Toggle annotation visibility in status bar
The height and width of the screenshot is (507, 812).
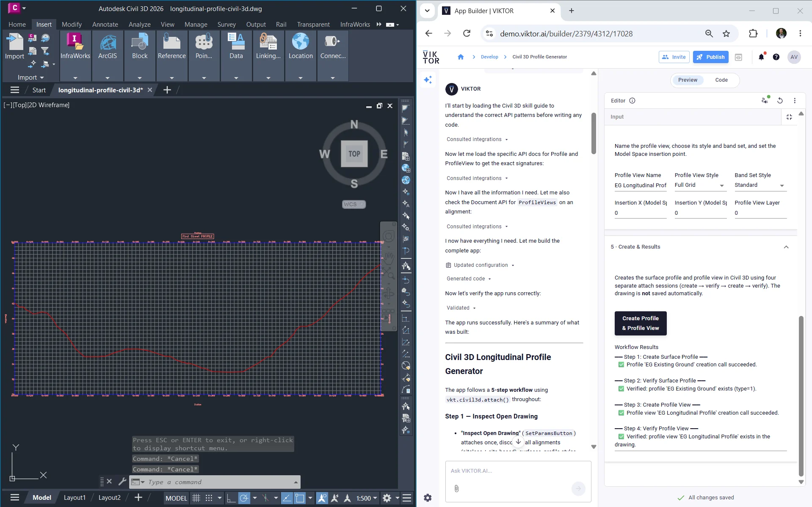tap(322, 498)
